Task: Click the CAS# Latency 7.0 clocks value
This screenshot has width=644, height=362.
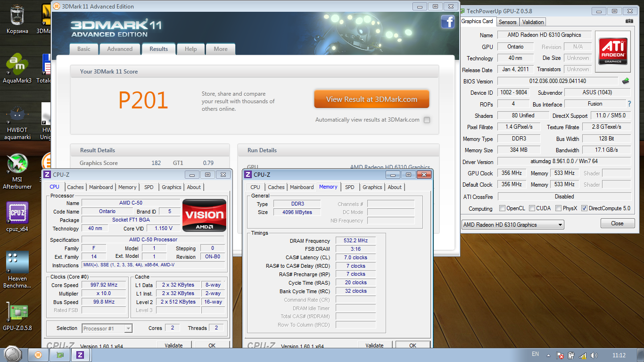Action: (355, 257)
